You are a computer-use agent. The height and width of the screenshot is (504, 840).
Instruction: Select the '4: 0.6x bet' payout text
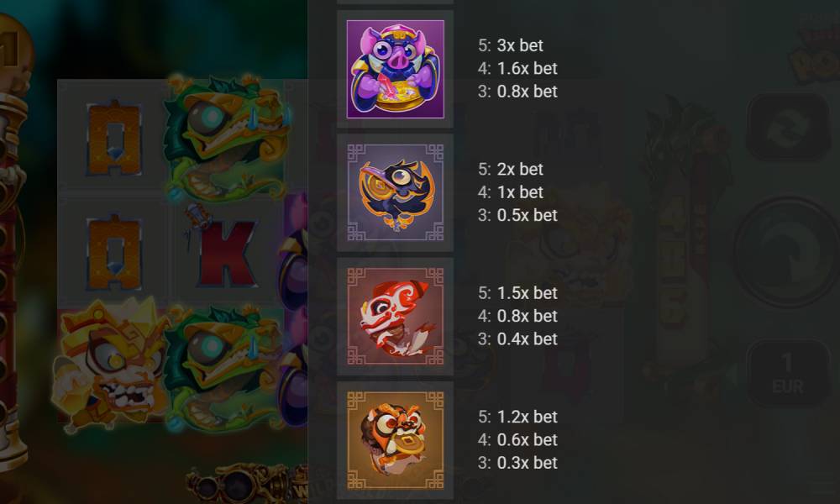click(x=517, y=439)
